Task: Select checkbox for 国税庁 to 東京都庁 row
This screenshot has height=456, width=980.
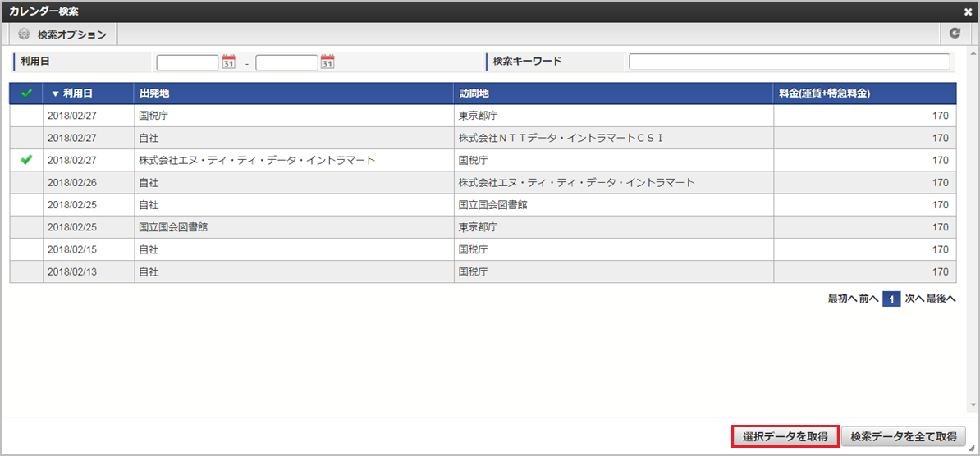Action: [x=26, y=116]
